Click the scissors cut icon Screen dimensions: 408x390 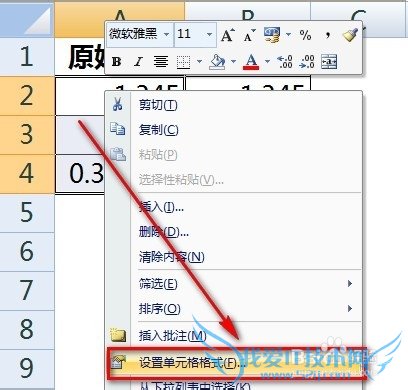(x=117, y=104)
